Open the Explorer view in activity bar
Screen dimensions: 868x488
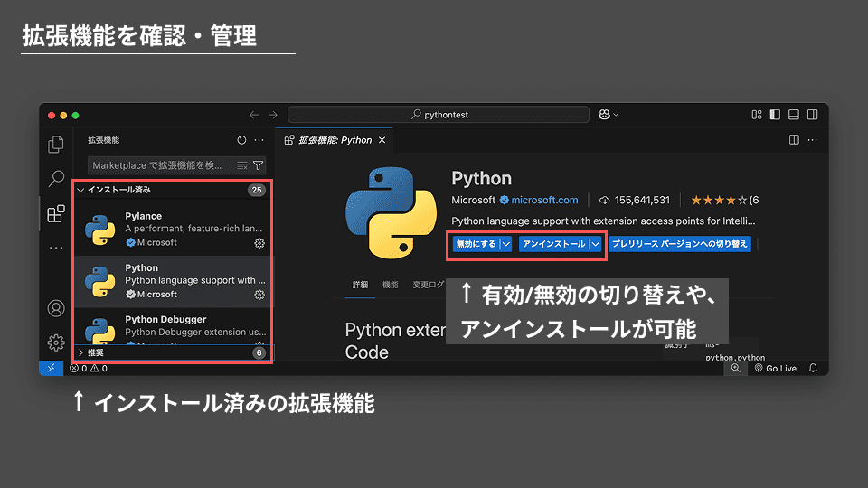(x=56, y=145)
